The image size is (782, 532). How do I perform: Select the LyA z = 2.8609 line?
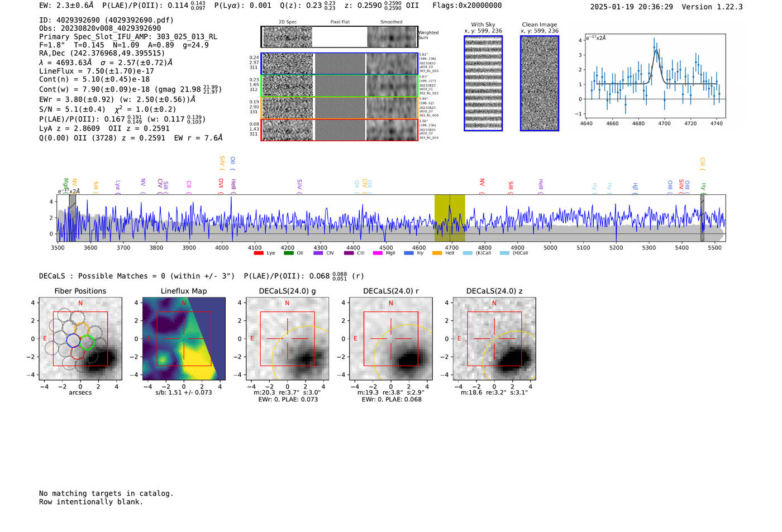coord(104,128)
